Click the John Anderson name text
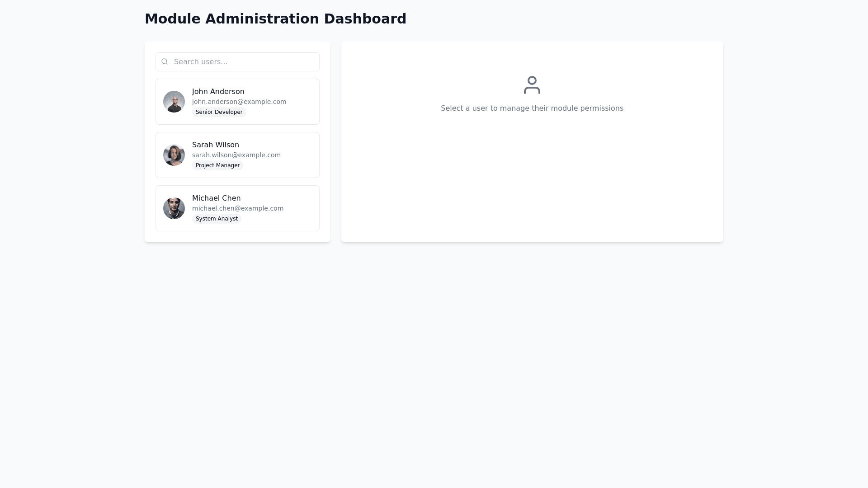 (218, 92)
